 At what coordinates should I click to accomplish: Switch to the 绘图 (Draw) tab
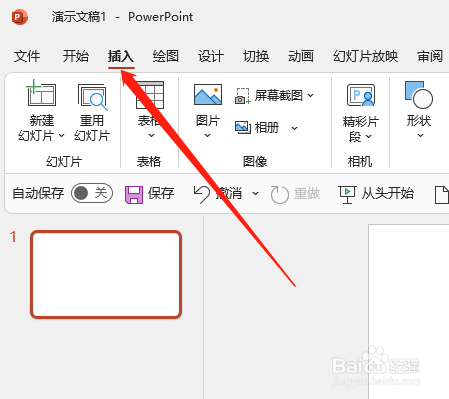166,56
